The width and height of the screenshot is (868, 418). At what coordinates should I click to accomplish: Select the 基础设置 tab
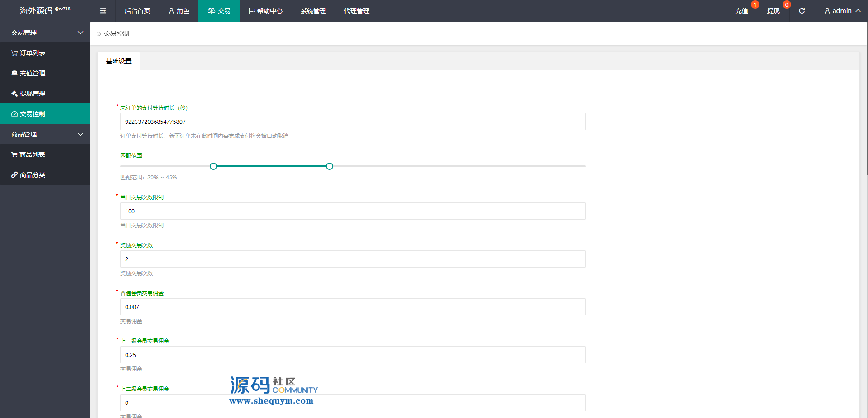coord(119,61)
